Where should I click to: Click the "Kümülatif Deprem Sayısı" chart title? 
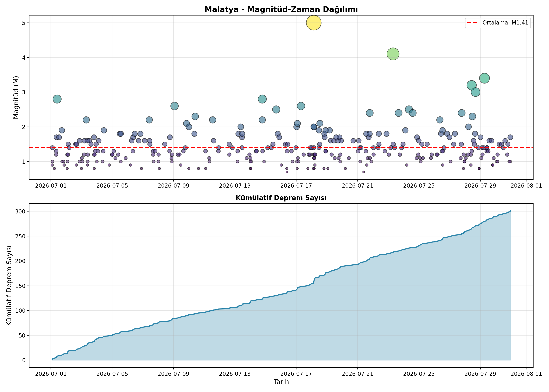click(281, 198)
